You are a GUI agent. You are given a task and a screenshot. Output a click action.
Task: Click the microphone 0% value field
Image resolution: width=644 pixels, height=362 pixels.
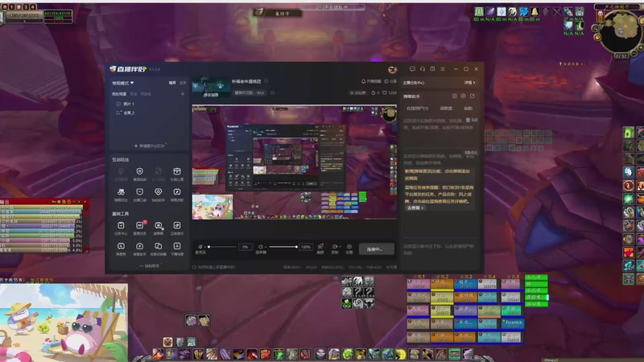245,247
